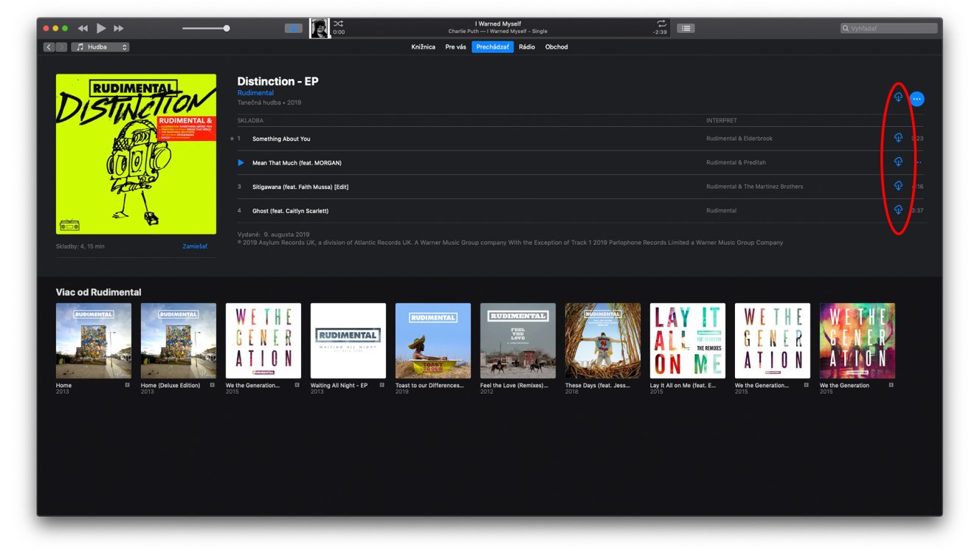980x551 pixels.
Task: Skip to the next track
Action: coord(118,28)
